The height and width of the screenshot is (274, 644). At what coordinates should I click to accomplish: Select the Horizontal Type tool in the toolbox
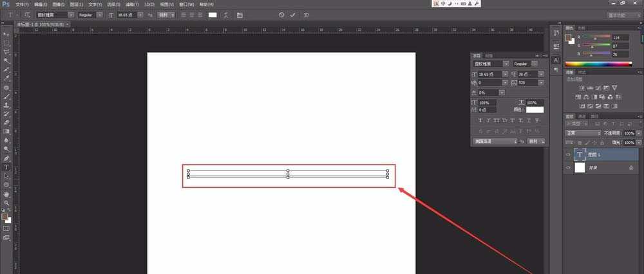point(6,167)
